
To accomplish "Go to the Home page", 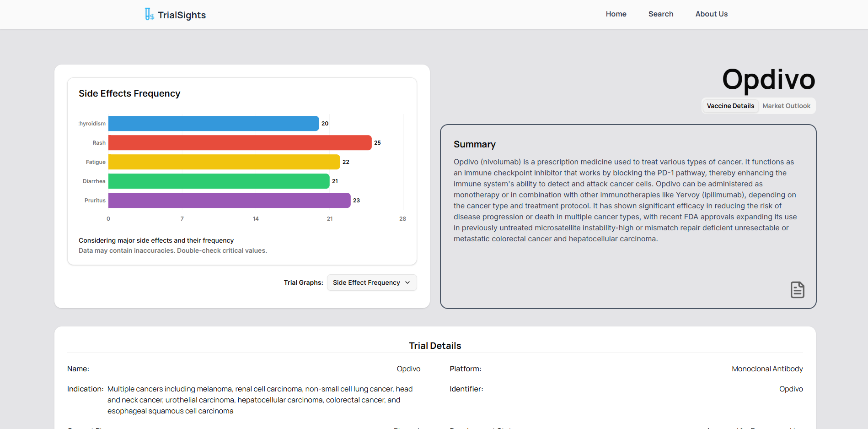I will (x=616, y=14).
